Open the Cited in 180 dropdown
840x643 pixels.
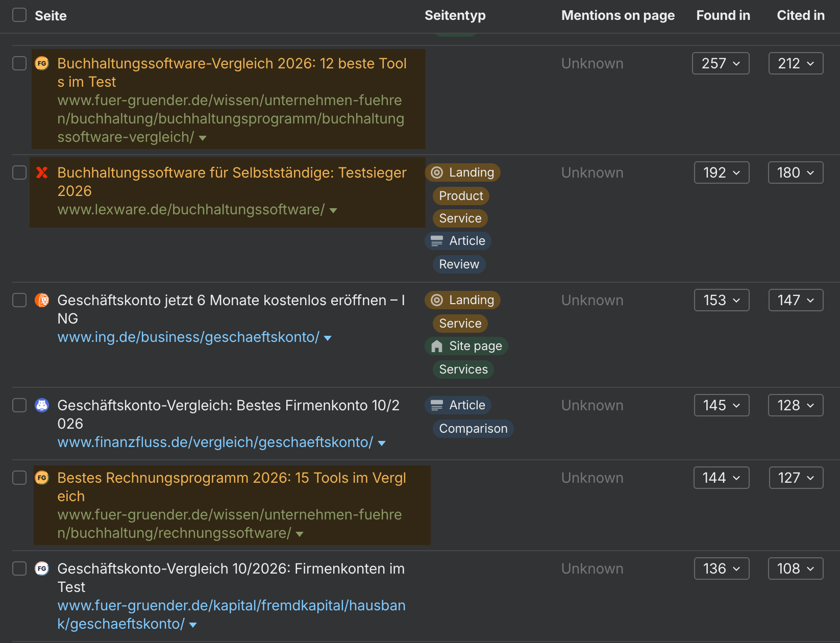[796, 172]
